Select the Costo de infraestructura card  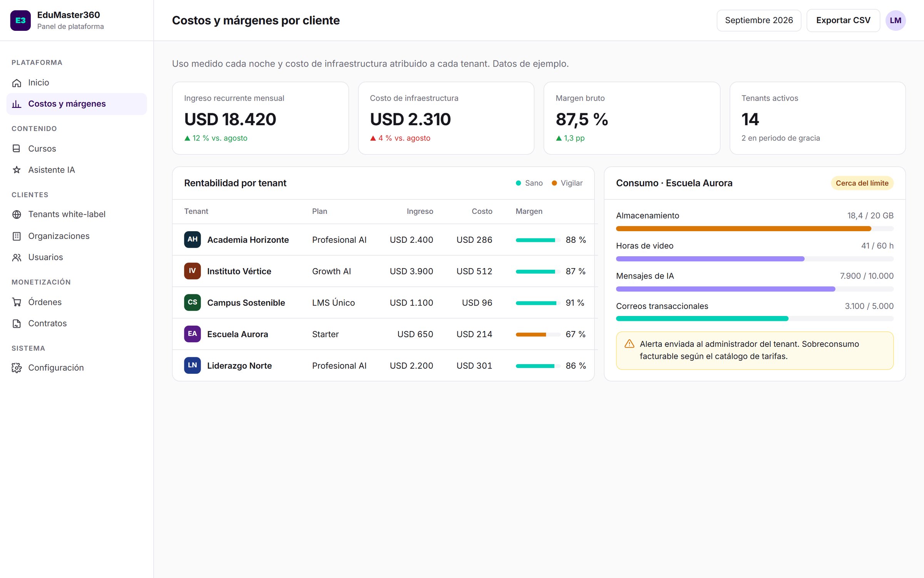point(446,118)
